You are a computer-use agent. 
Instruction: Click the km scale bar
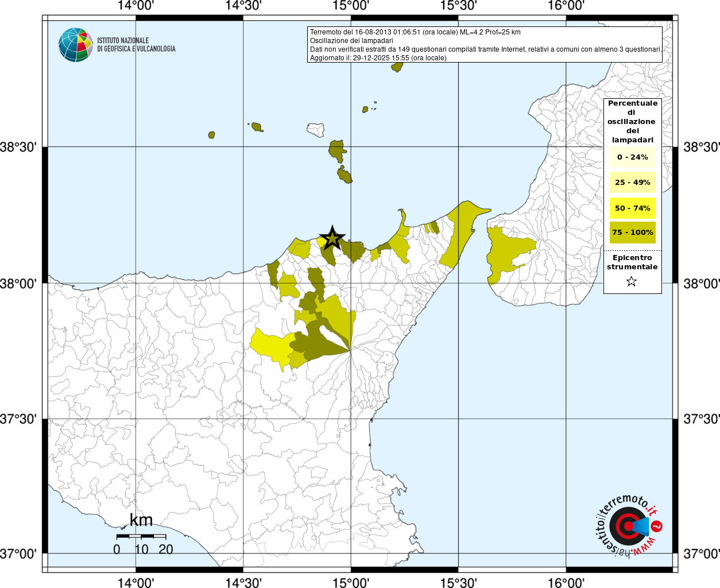[x=141, y=536]
